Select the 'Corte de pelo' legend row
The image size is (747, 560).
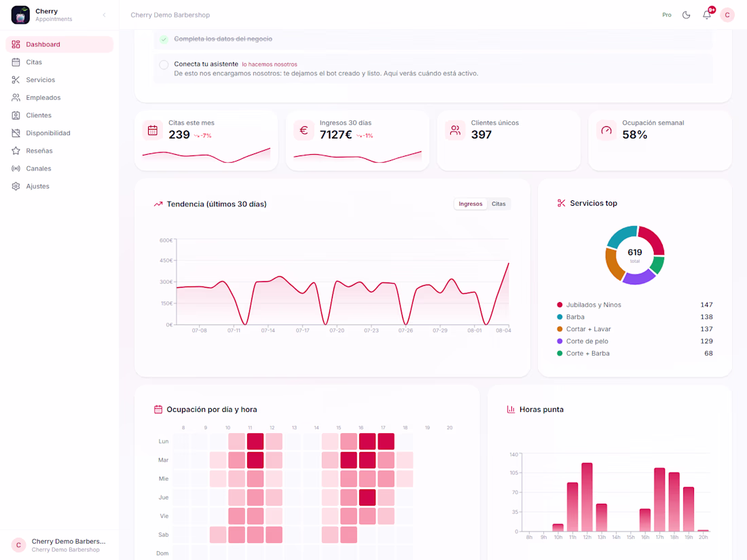coord(635,341)
